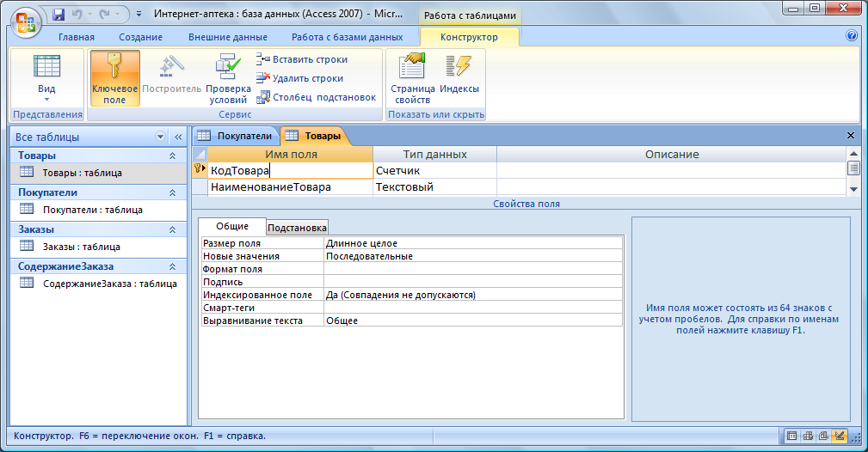The height and width of the screenshot is (452, 868).
Task: Click select-all corner of field grid
Action: pos(200,155)
